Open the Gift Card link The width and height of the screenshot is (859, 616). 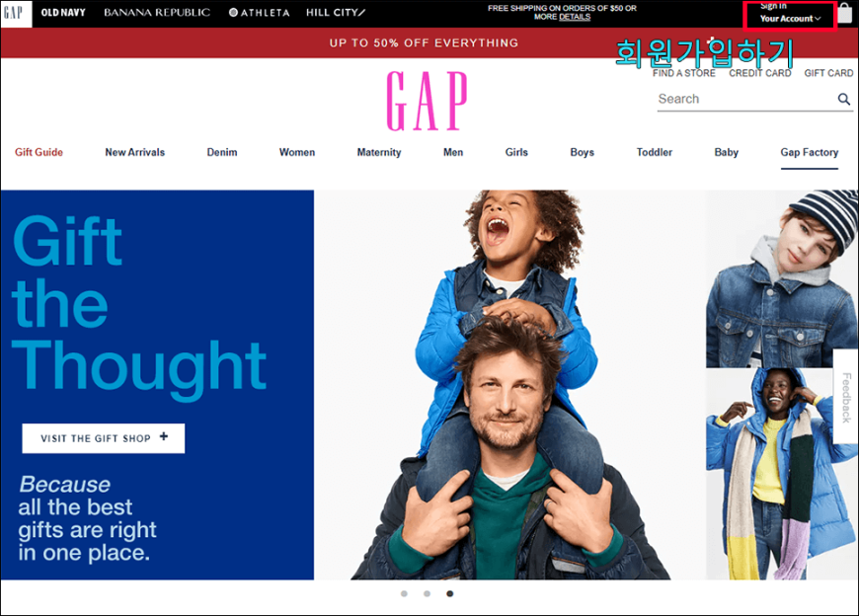coord(828,73)
